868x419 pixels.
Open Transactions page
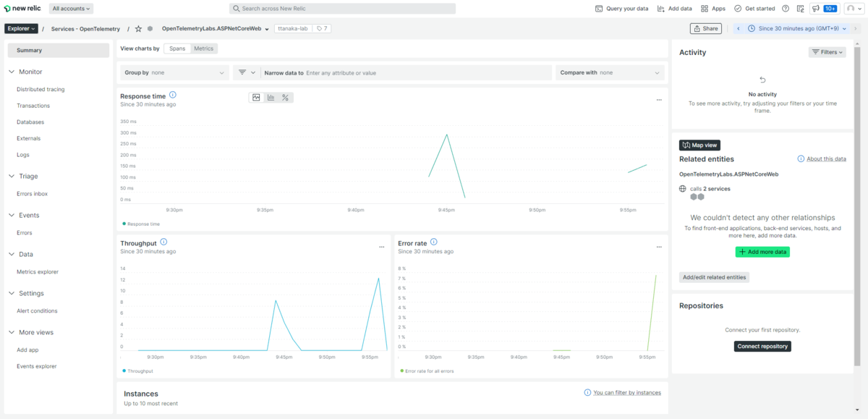pyautogui.click(x=33, y=106)
